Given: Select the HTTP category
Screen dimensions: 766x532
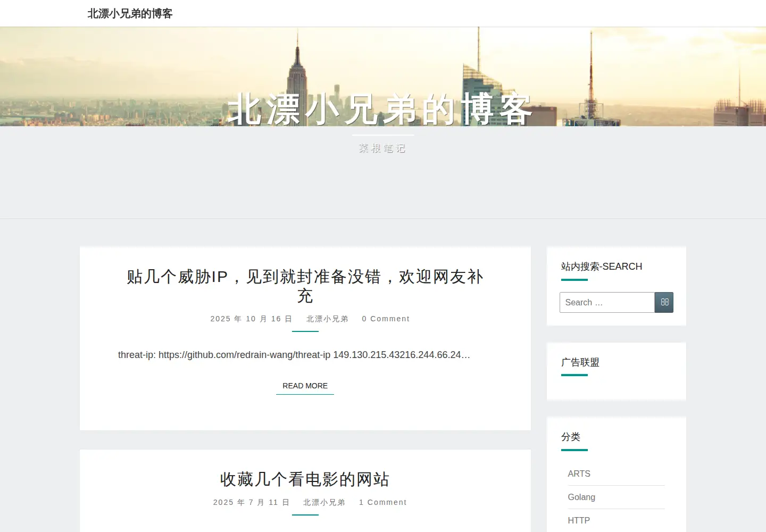Looking at the screenshot, I should (579, 520).
